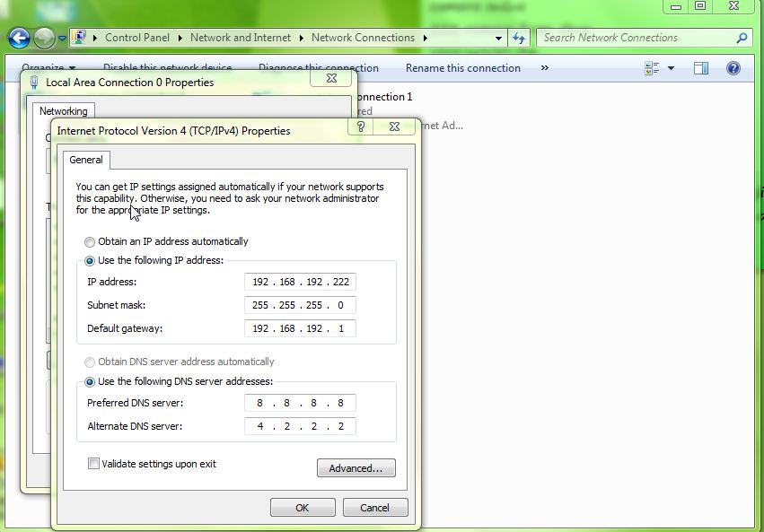Click Diagnose this connection on the toolbar

(x=318, y=68)
